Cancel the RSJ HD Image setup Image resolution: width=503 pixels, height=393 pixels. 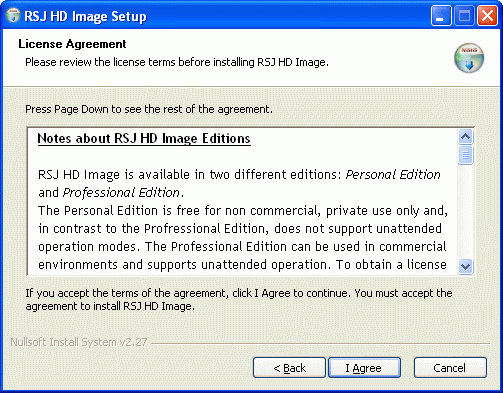click(x=450, y=368)
